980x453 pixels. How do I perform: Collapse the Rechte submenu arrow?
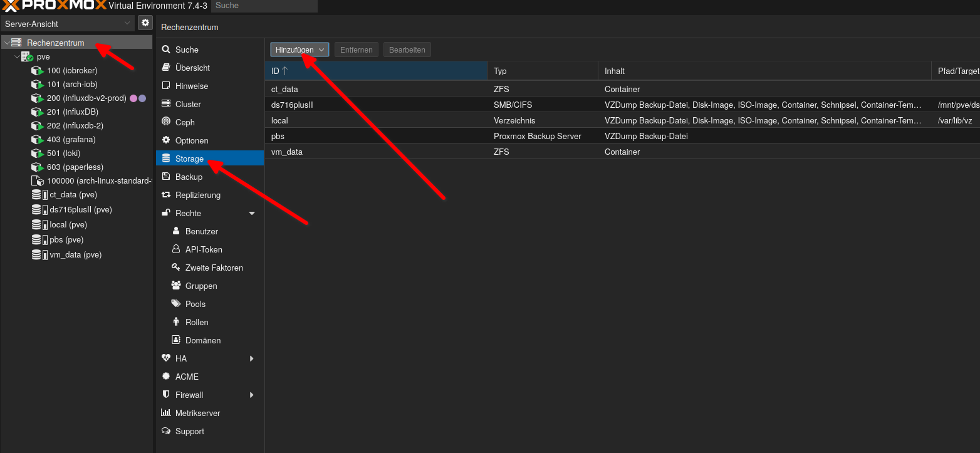(x=252, y=213)
